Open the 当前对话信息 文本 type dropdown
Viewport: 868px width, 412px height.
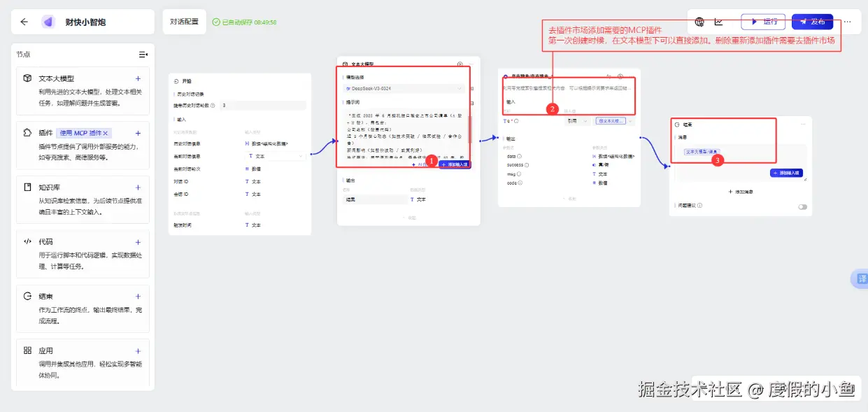tap(275, 156)
